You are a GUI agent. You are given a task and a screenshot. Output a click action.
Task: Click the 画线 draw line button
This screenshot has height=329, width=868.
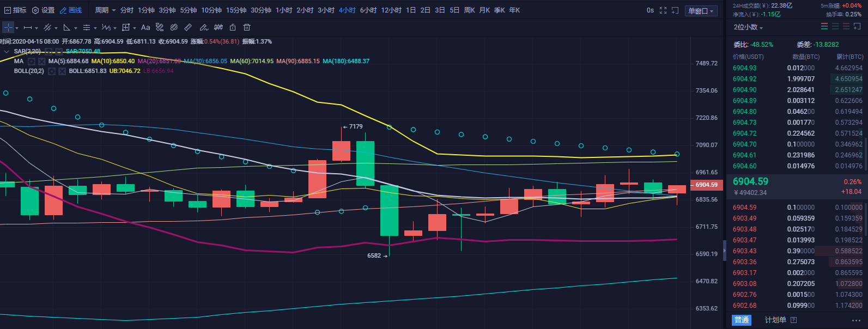[71, 10]
